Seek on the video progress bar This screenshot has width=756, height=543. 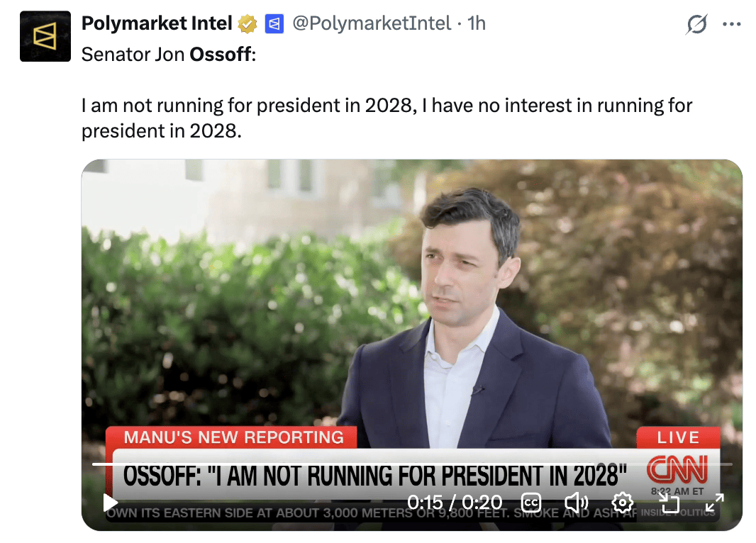[412, 464]
